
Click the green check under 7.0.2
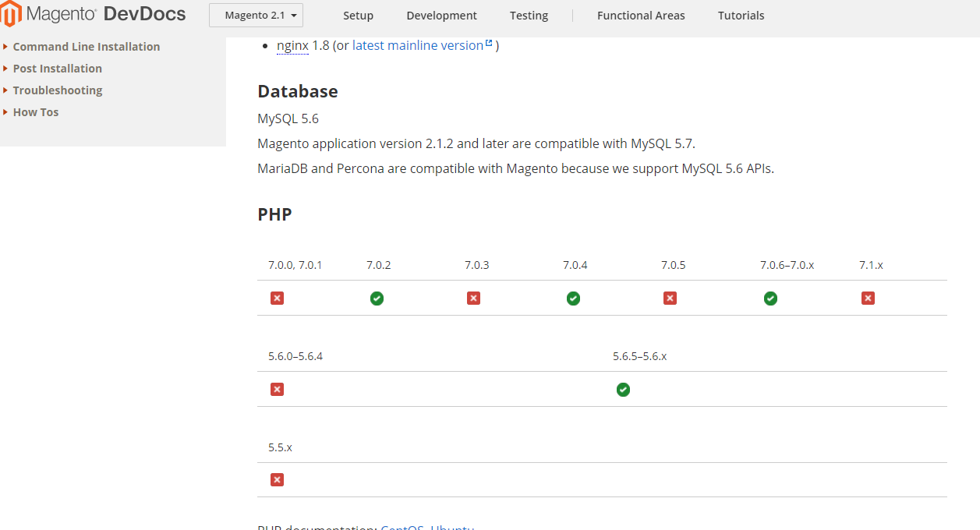tap(377, 298)
